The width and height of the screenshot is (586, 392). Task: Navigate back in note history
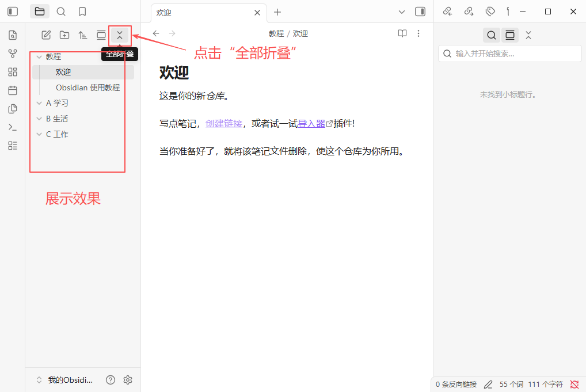[156, 33]
